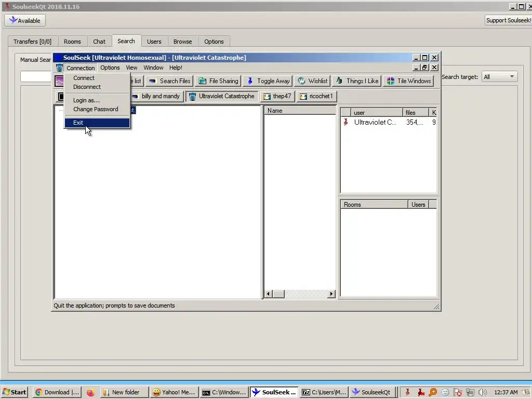532x399 pixels.
Task: Click round face bubble tray icon
Action: [x=445, y=393]
